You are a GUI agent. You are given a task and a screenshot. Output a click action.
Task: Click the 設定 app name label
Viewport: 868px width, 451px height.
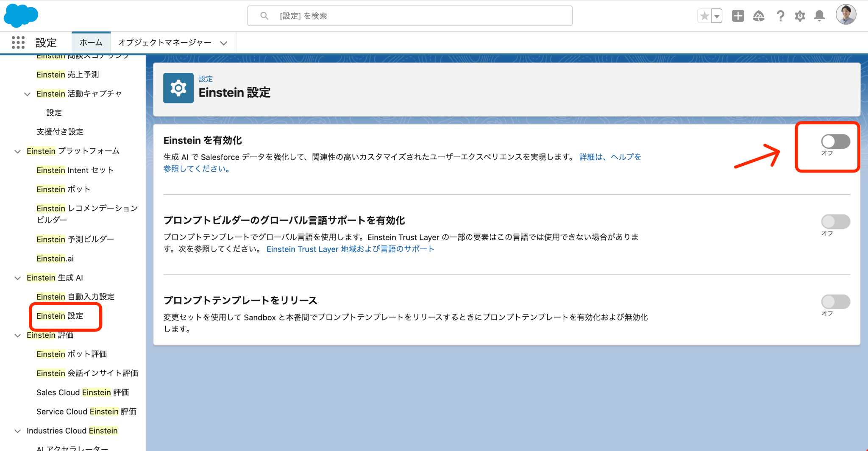[46, 42]
